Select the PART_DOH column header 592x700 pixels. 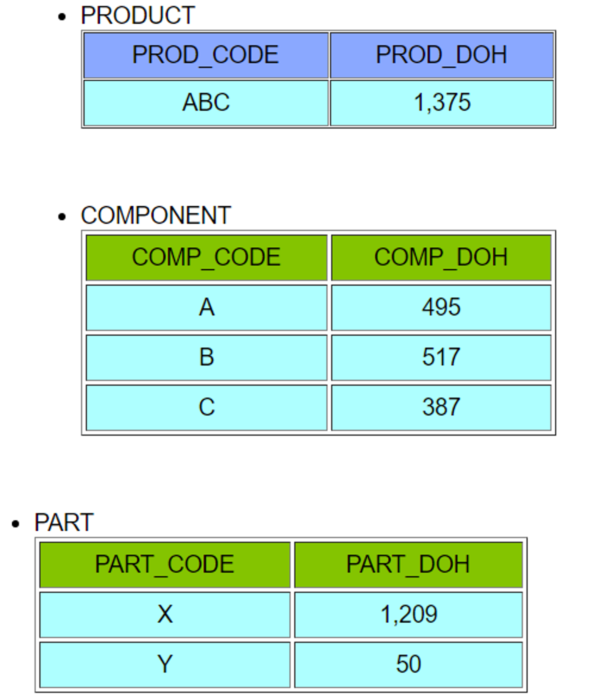click(408, 565)
